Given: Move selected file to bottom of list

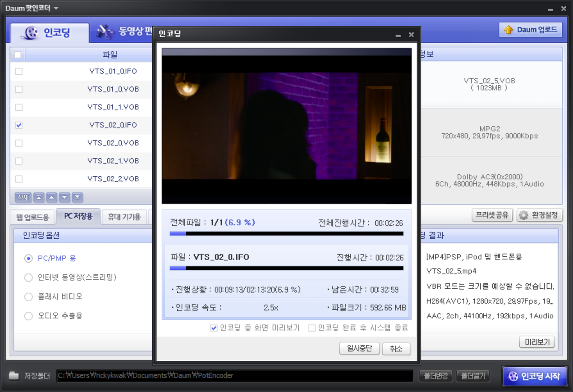Looking at the screenshot, I should click(77, 197).
